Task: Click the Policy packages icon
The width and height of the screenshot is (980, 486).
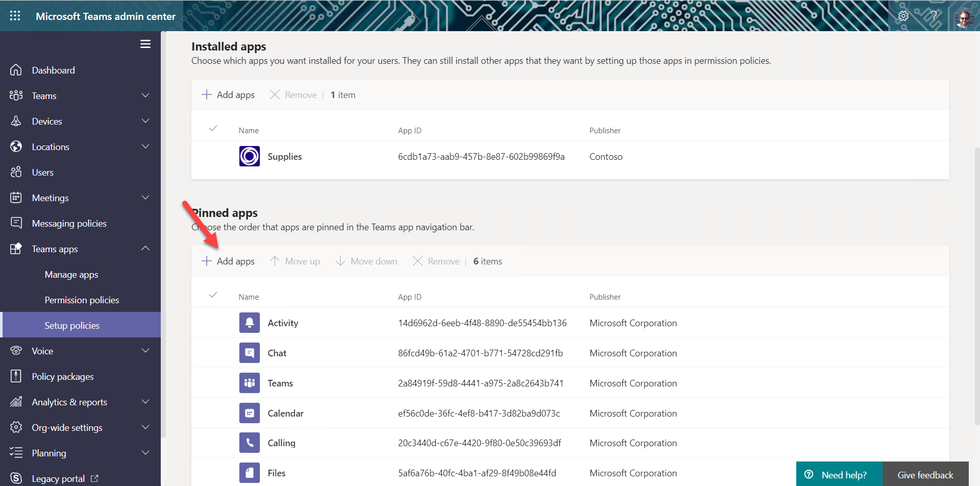Action: [x=16, y=376]
